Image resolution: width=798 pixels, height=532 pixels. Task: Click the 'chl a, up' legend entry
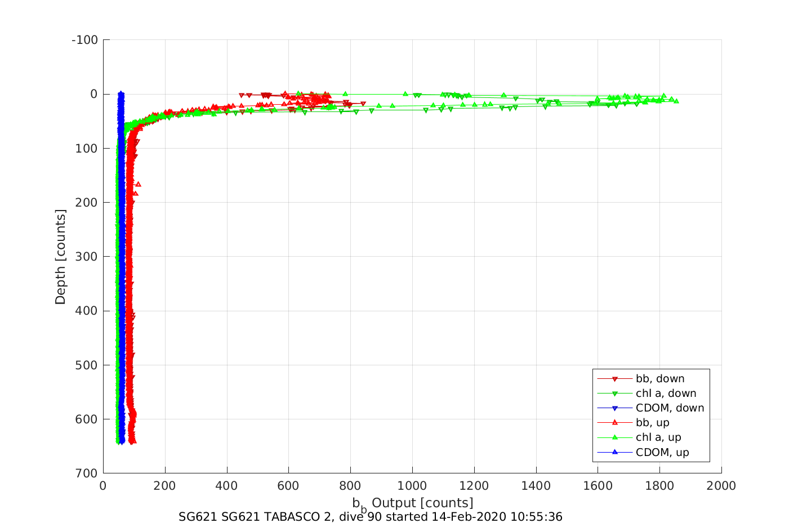tap(639, 437)
